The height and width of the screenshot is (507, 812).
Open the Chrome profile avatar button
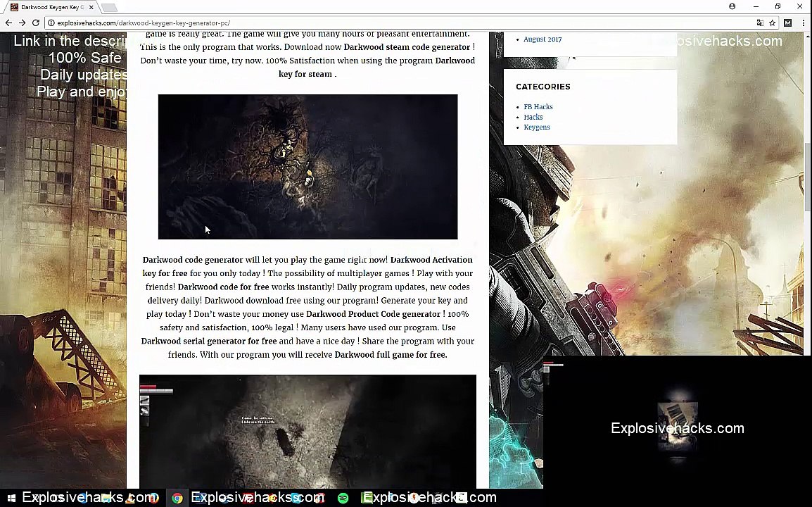(x=732, y=6)
